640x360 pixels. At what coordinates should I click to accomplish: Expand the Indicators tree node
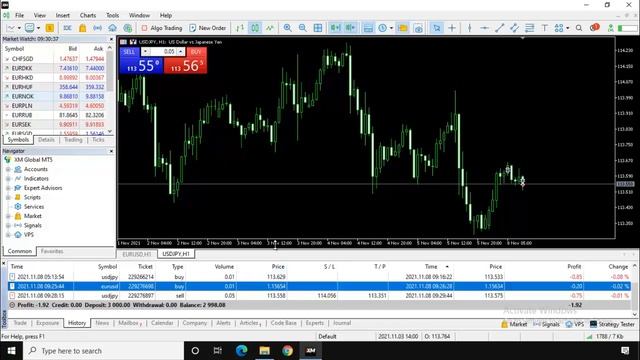click(8, 179)
